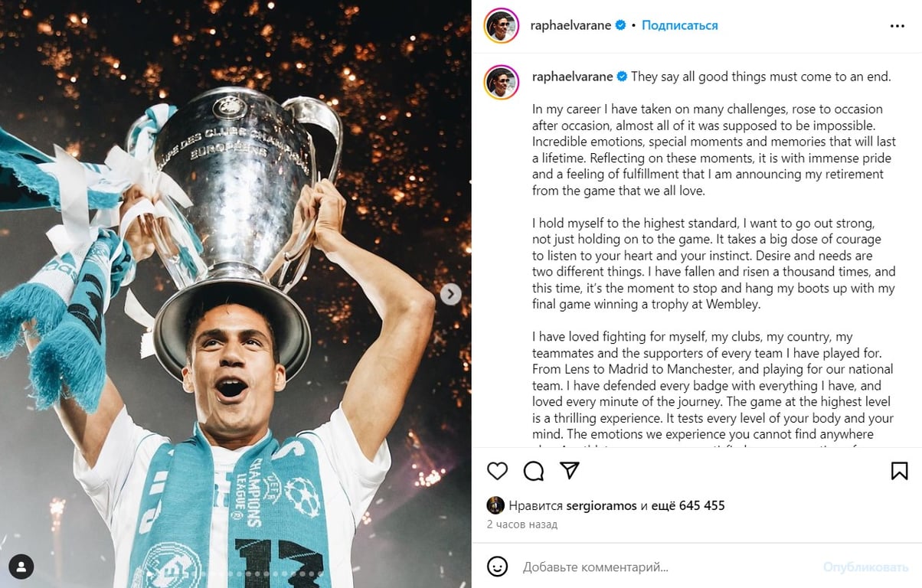Like the post with the heart icon
Screen dimensions: 922x588
pos(498,471)
